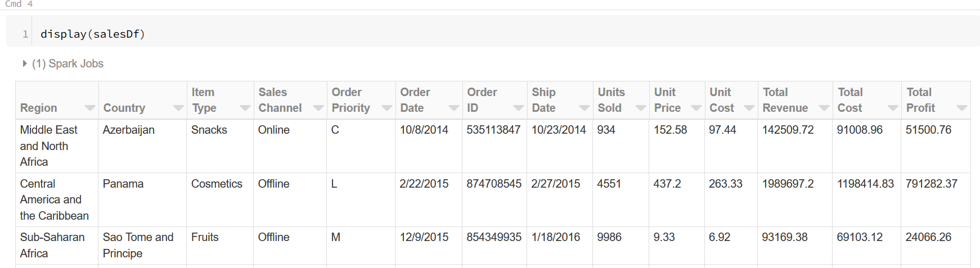Click the Total Cost column sort arrow
This screenshot has height=268, width=980.
point(893,108)
